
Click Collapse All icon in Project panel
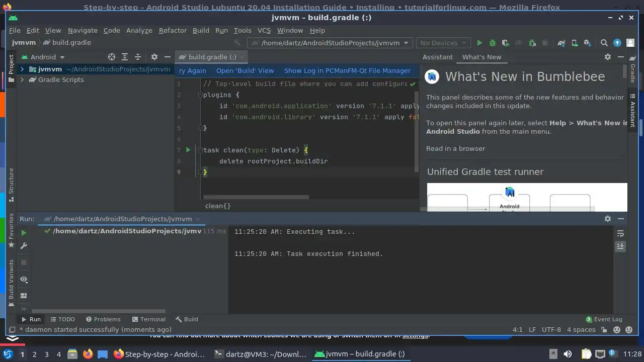[138, 57]
